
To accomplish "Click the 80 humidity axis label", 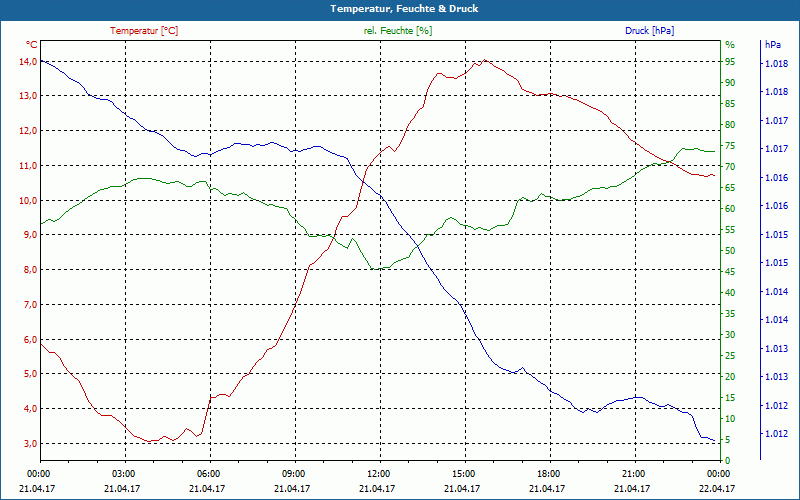I will click(x=730, y=124).
